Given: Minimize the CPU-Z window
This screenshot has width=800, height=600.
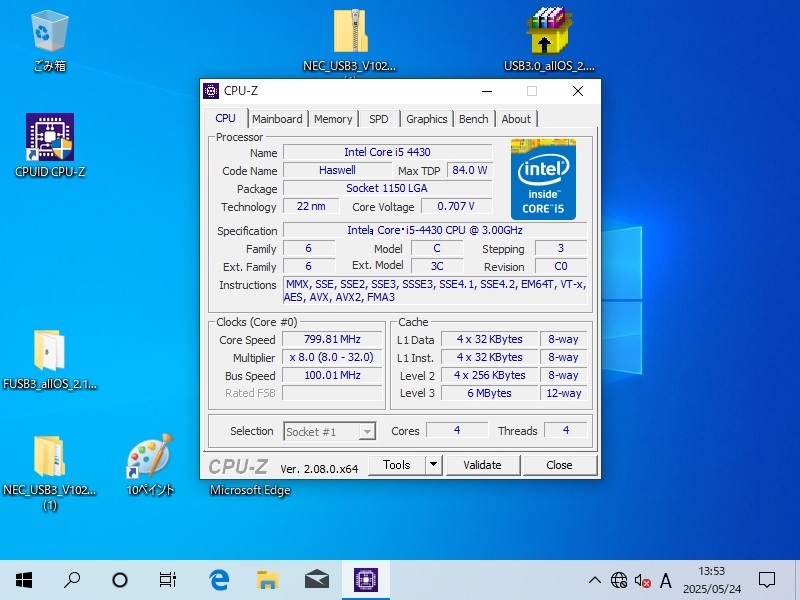Looking at the screenshot, I should pyautogui.click(x=487, y=91).
